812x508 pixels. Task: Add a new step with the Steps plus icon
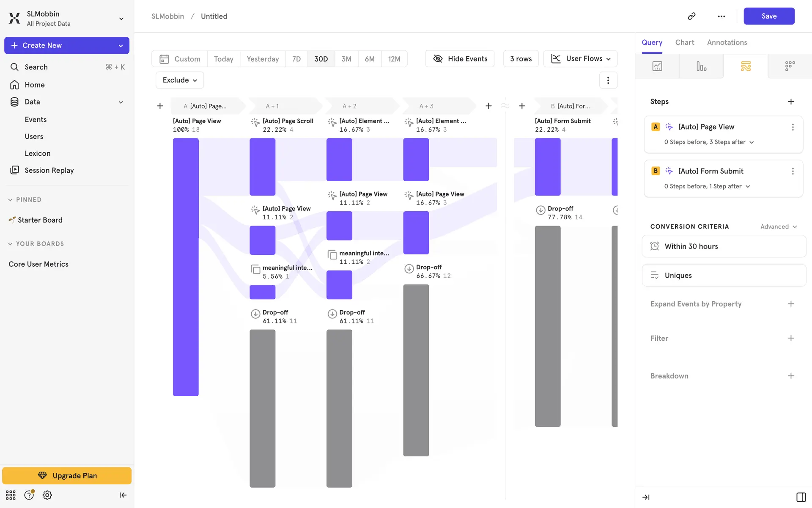point(791,102)
